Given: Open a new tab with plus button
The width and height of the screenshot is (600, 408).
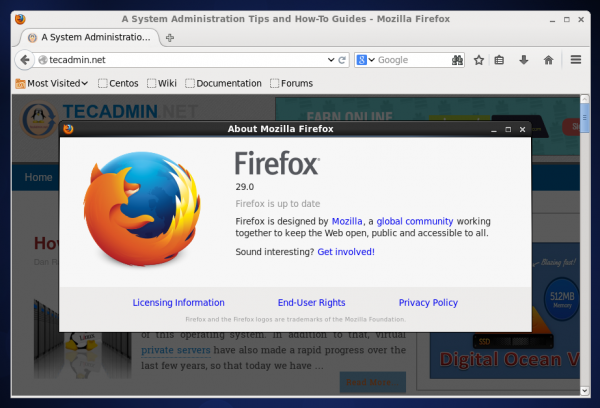Looking at the screenshot, I should click(170, 37).
